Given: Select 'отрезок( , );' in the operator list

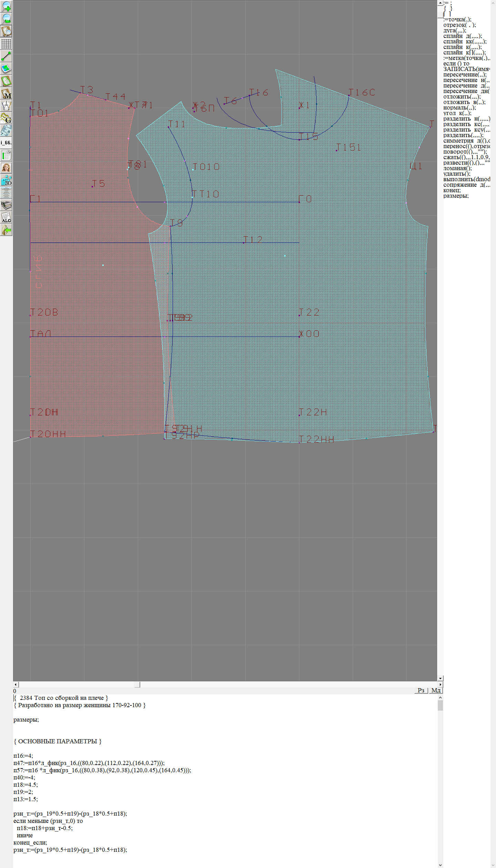Looking at the screenshot, I should coord(459,25).
